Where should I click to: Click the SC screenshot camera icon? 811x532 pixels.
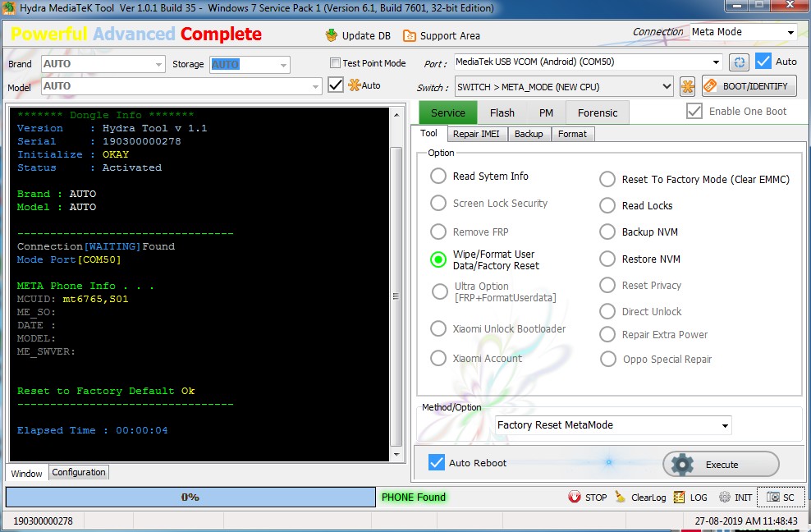point(772,497)
